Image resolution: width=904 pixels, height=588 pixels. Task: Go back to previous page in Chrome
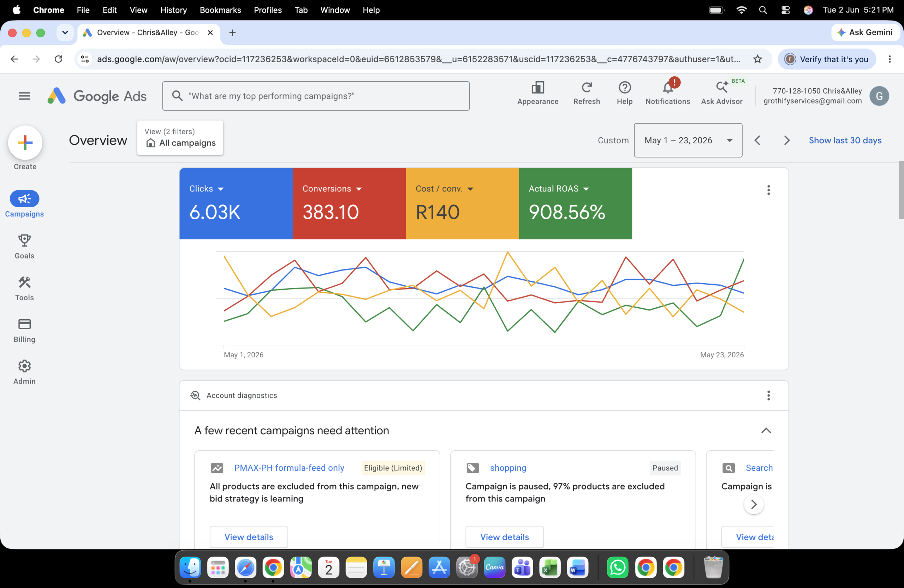14,59
